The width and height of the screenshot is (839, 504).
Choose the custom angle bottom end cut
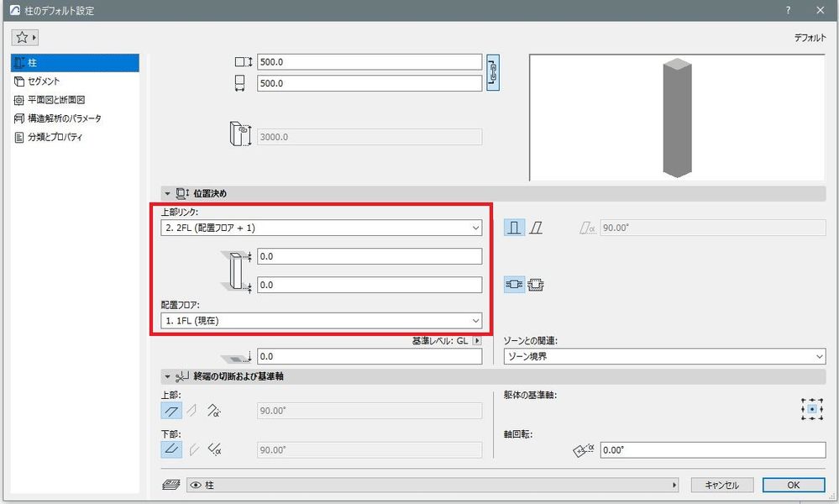click(214, 449)
